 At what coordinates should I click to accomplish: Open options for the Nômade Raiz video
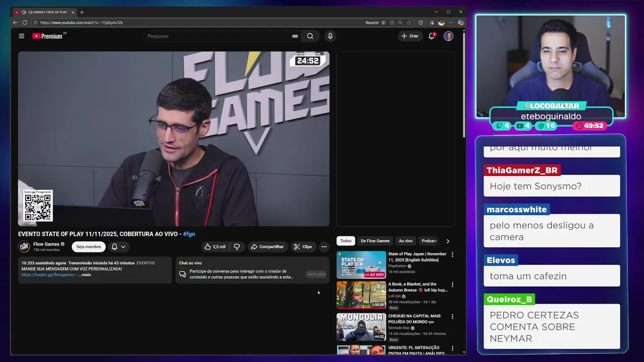[452, 317]
